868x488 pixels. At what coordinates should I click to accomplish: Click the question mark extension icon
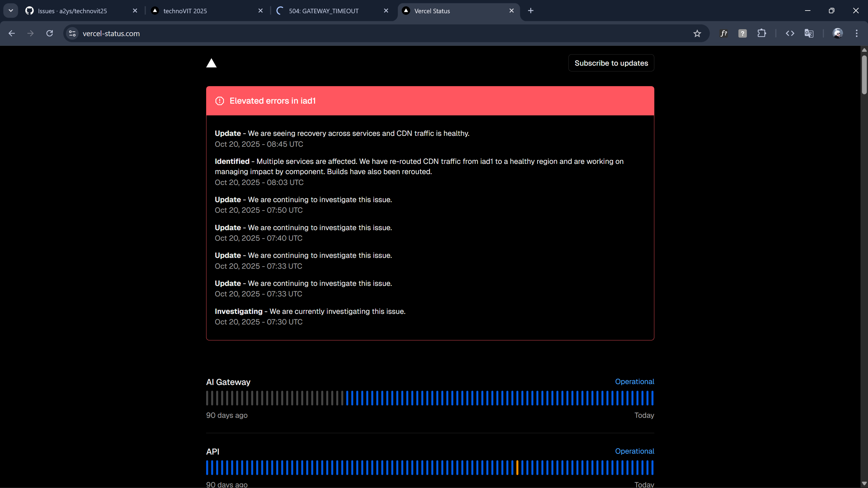click(x=742, y=33)
